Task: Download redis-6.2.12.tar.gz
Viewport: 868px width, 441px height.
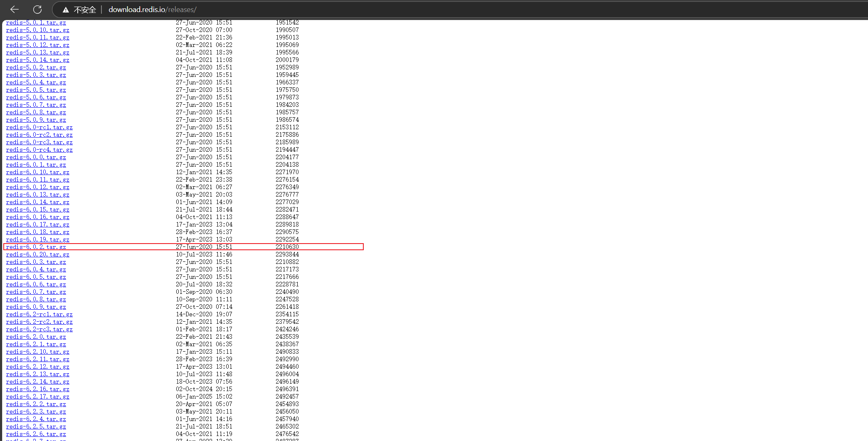Action: pyautogui.click(x=38, y=367)
